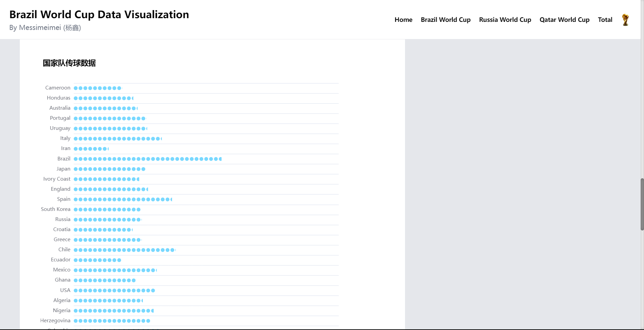
Task: Click the Brazil World Cup Data Visualization title
Action: [99, 14]
